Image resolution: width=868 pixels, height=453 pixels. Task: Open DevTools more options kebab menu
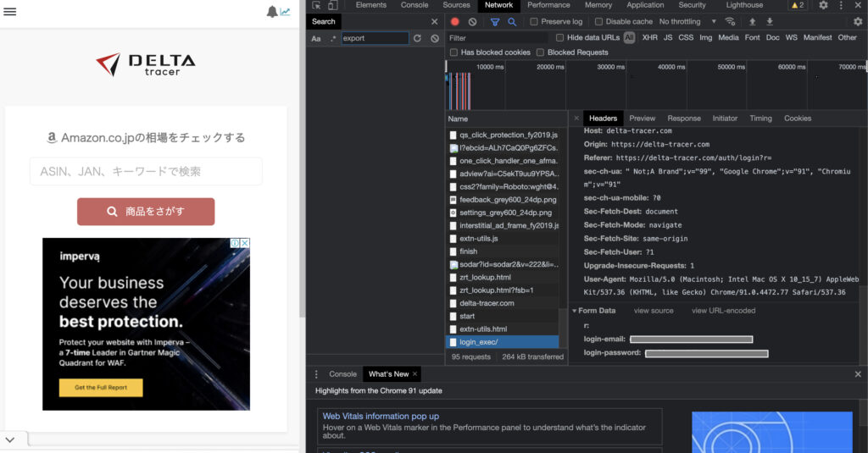(x=841, y=5)
